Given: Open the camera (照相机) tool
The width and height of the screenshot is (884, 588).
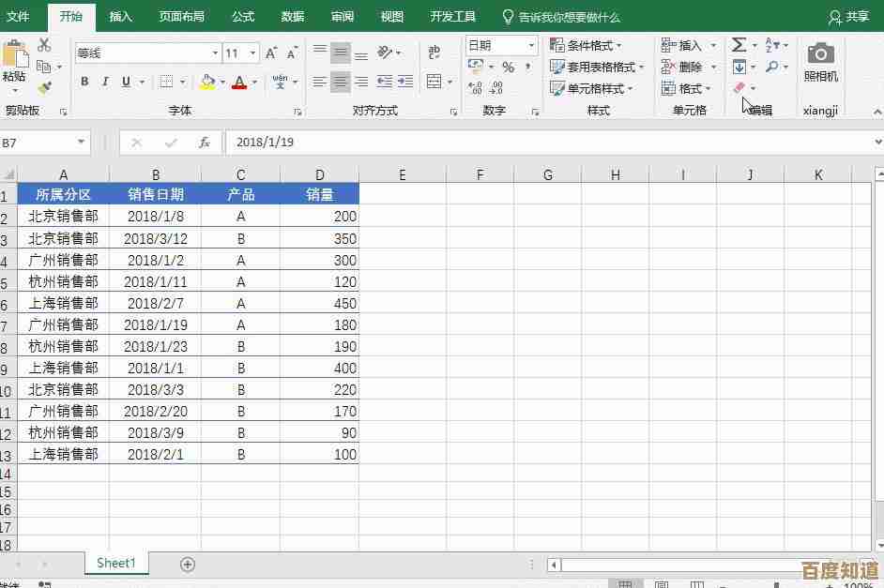Looking at the screenshot, I should [x=820, y=62].
